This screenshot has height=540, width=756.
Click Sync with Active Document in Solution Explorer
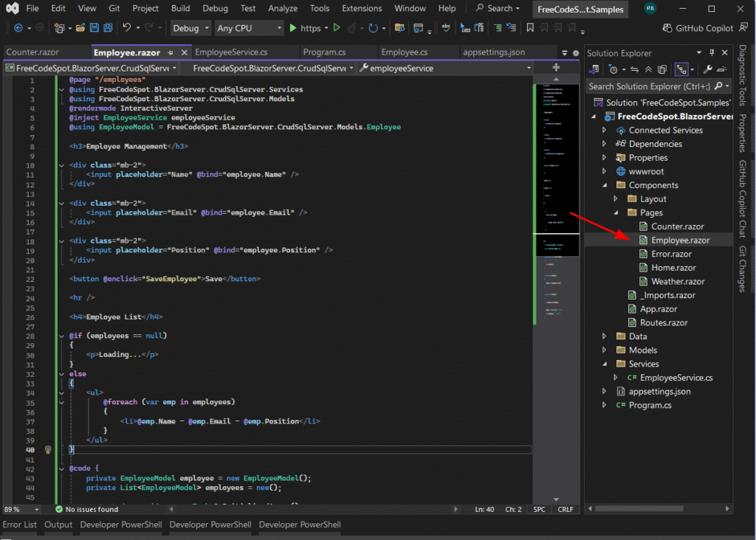[x=633, y=69]
